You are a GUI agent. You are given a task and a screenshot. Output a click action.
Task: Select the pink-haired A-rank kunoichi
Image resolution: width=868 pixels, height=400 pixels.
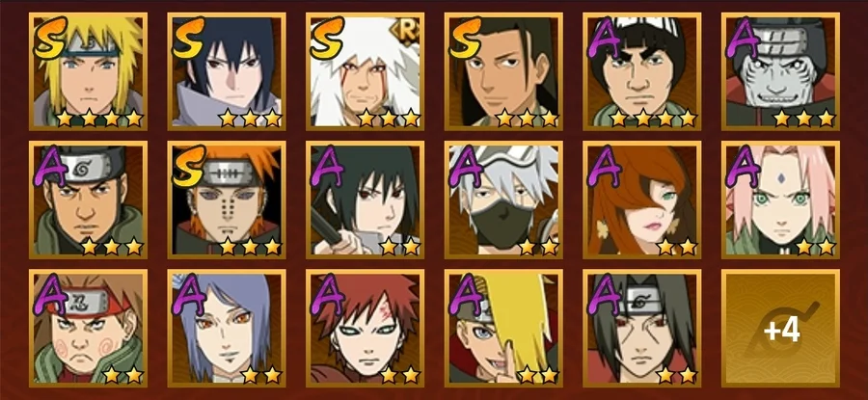(x=780, y=200)
